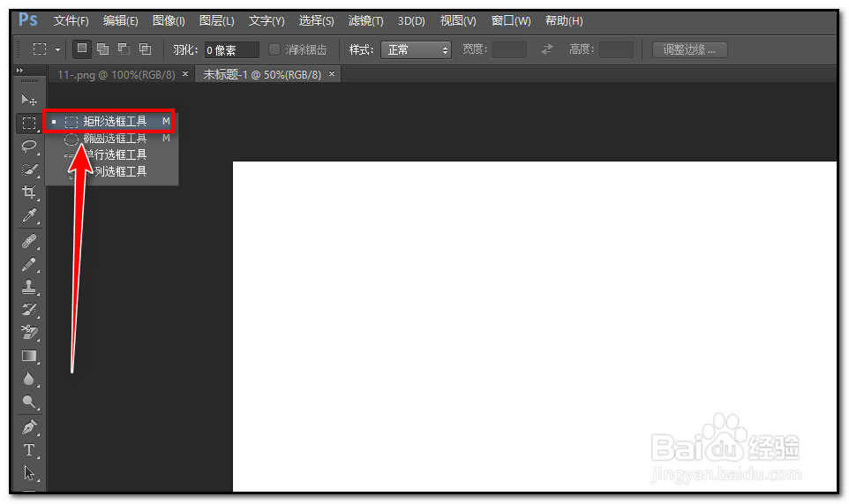The height and width of the screenshot is (504, 849).
Task: Select the Spot Healing Brush tool
Action: tap(29, 240)
